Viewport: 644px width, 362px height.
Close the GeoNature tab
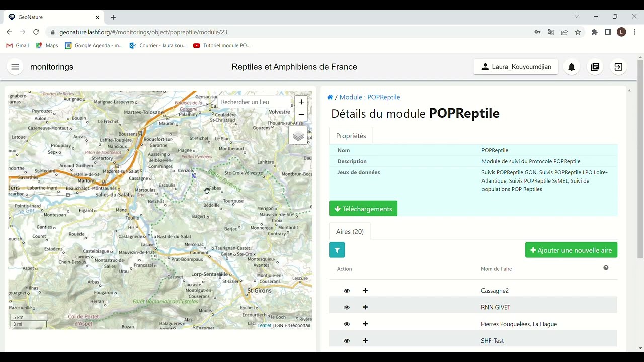97,17
